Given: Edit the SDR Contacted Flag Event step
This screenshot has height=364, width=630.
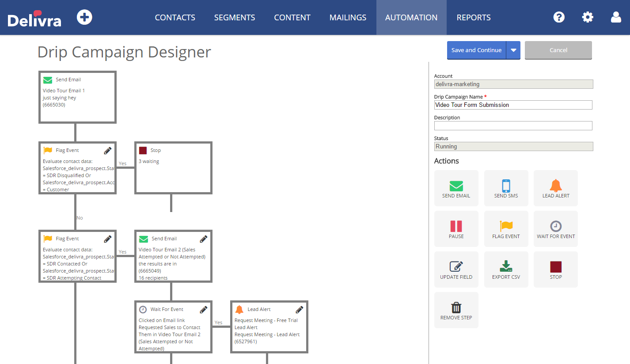Looking at the screenshot, I should click(x=108, y=239).
